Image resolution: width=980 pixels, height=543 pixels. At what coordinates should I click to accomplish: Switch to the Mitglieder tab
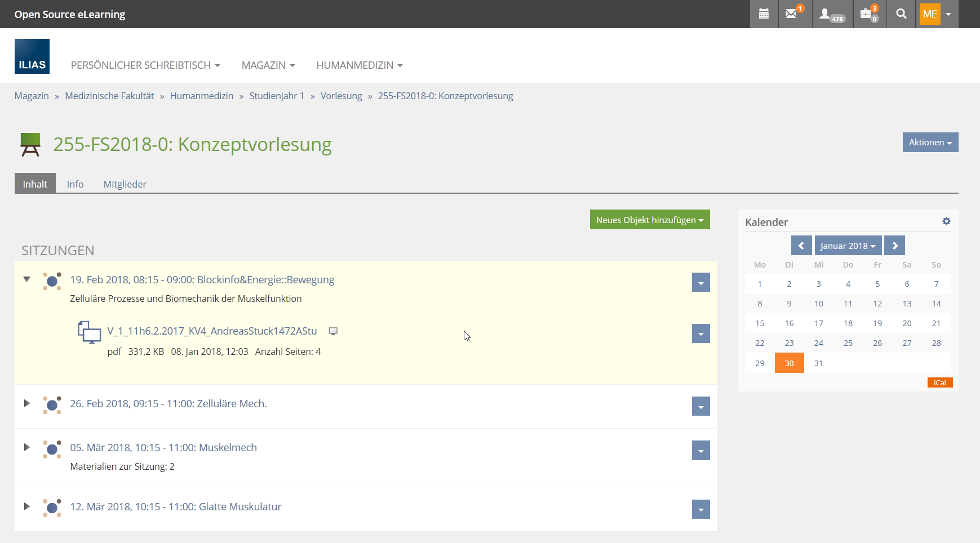tap(125, 184)
